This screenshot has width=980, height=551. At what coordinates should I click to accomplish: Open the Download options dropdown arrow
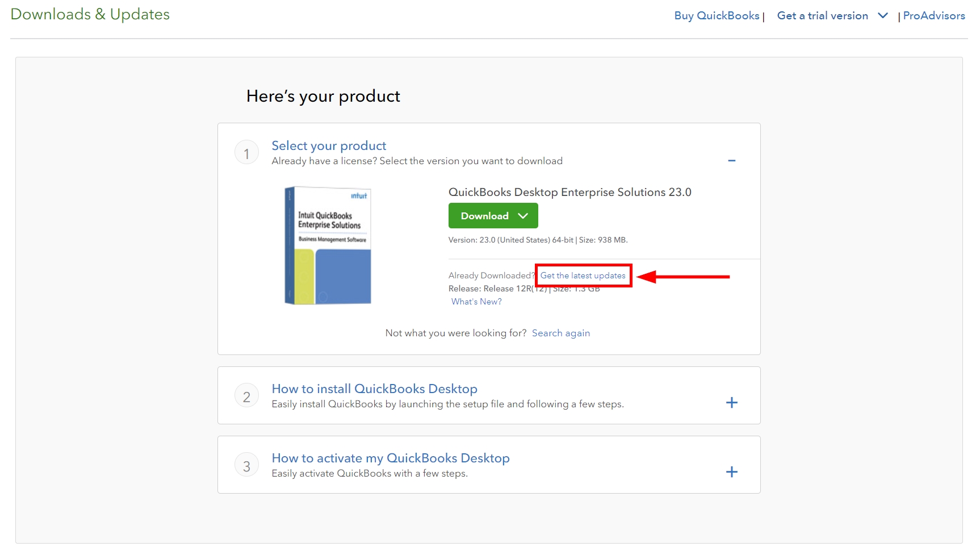pos(523,215)
